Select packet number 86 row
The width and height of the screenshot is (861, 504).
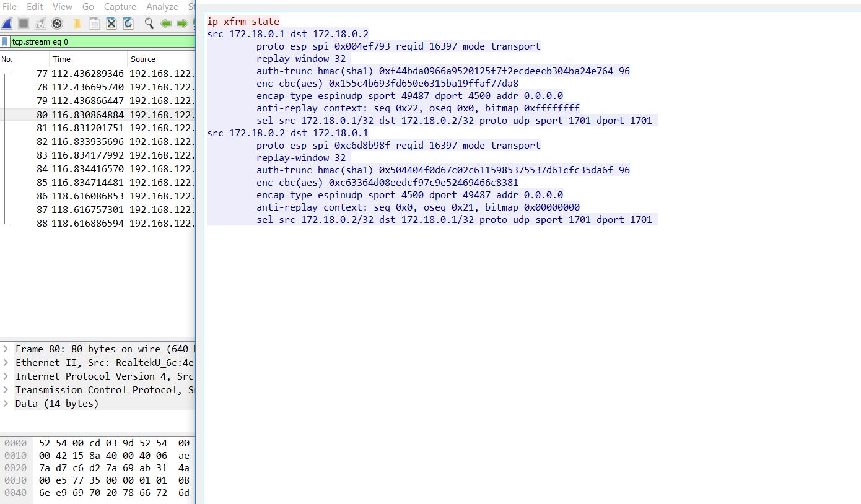click(97, 196)
